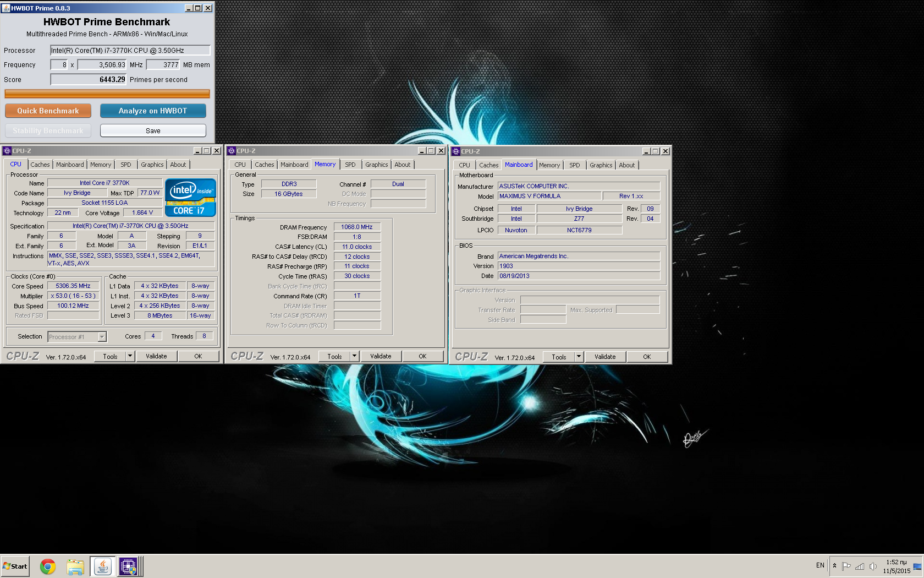Screen dimensions: 924x578
Task: Switch to Mainboard tab in first CPU-Z window
Action: pyautogui.click(x=70, y=165)
